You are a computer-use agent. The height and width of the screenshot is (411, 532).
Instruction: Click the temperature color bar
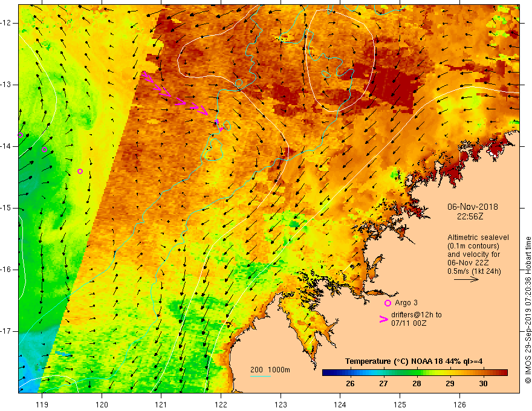point(415,373)
